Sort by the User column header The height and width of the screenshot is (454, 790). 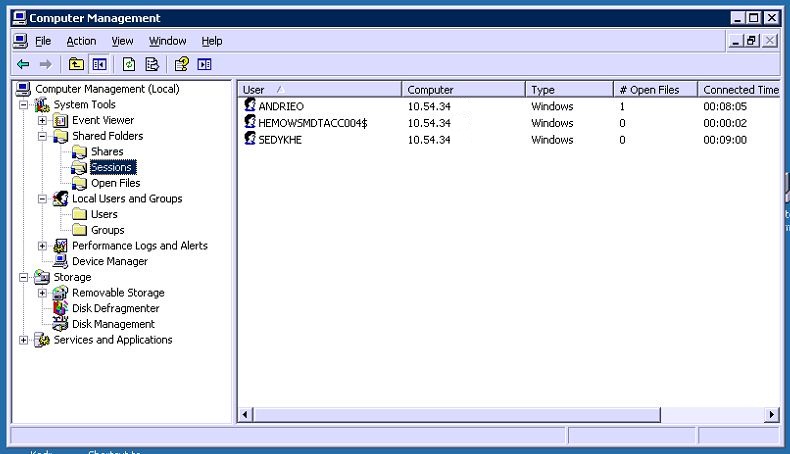pyautogui.click(x=319, y=90)
